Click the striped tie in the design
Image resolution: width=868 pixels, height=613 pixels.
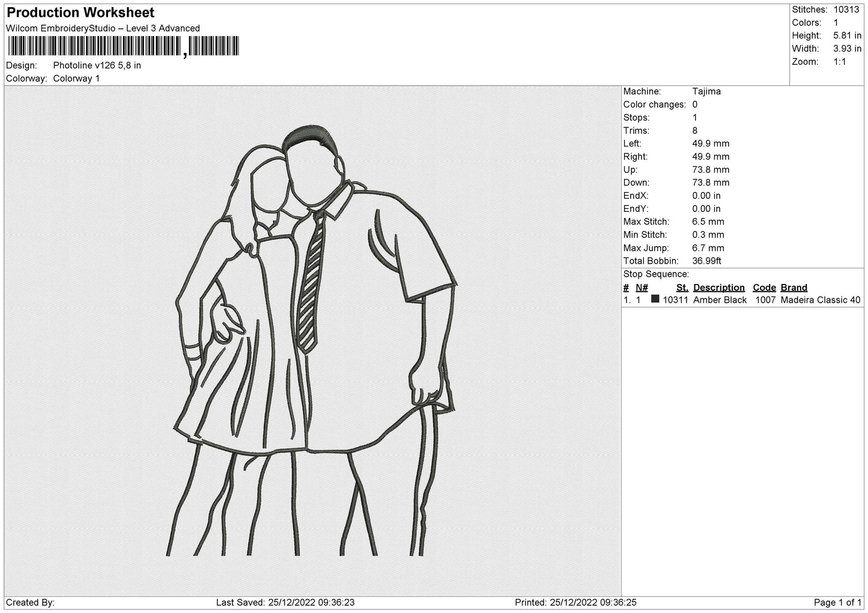pos(311,281)
